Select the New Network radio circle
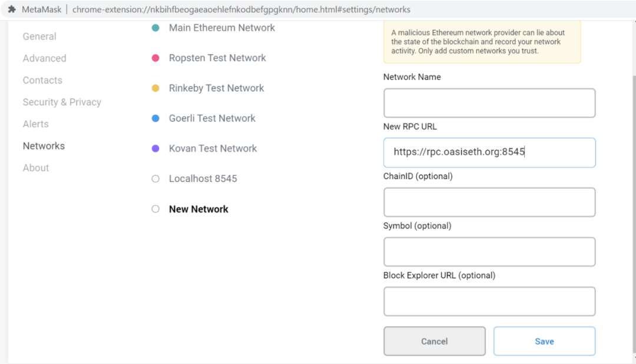The width and height of the screenshot is (636, 364). (x=155, y=209)
